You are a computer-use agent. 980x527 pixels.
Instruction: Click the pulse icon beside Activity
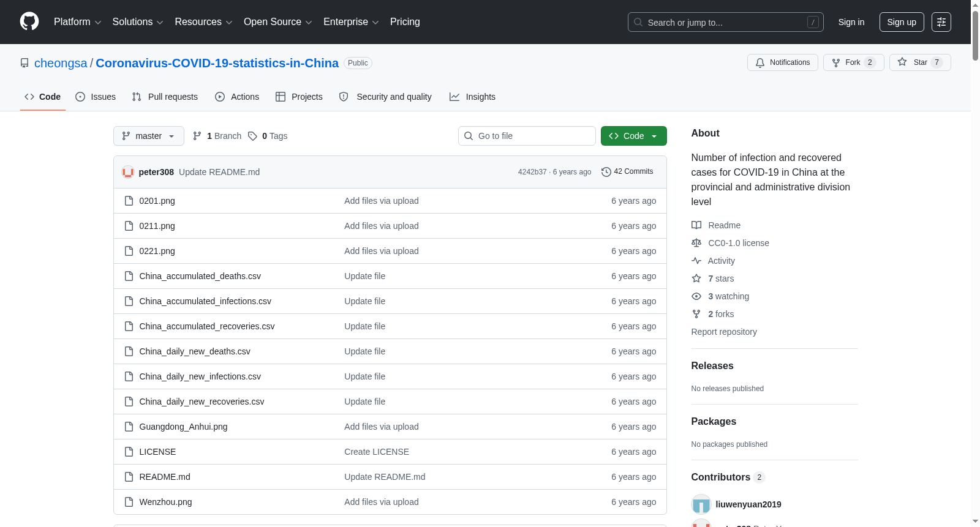(696, 261)
